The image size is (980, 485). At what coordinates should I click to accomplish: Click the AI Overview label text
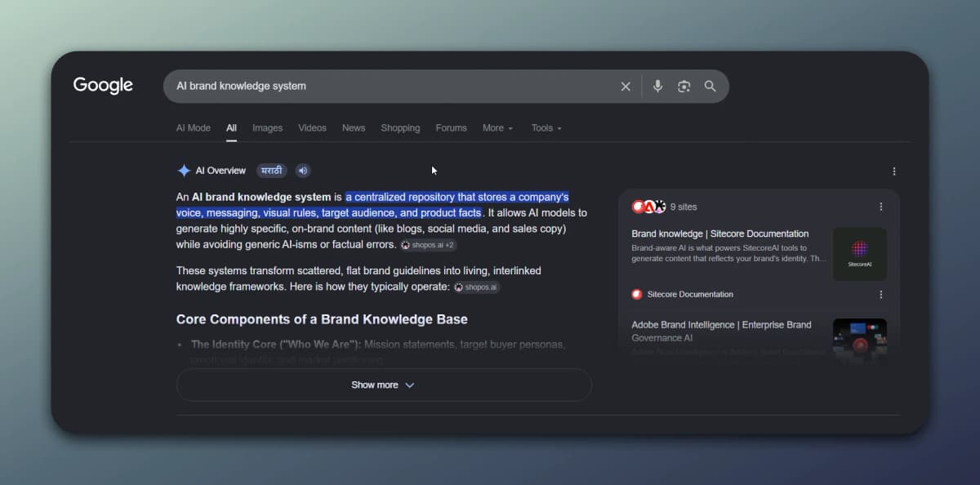(220, 171)
